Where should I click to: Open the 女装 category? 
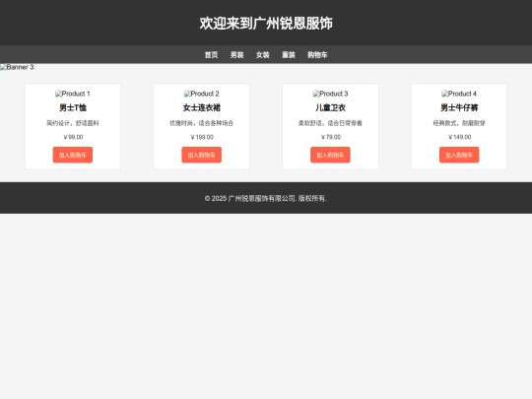click(x=263, y=54)
